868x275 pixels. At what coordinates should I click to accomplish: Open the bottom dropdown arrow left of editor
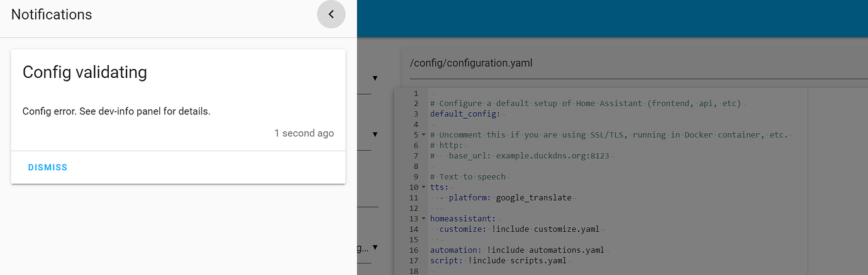coord(375,248)
